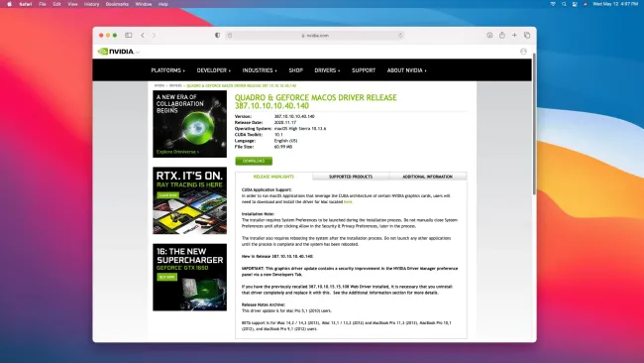Open the collaboration Omniverse banner
Image resolution: width=644 pixels, height=363 pixels.
pos(190,124)
